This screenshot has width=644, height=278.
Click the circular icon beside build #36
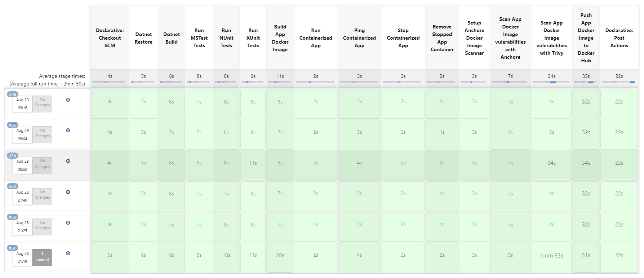pos(68,100)
